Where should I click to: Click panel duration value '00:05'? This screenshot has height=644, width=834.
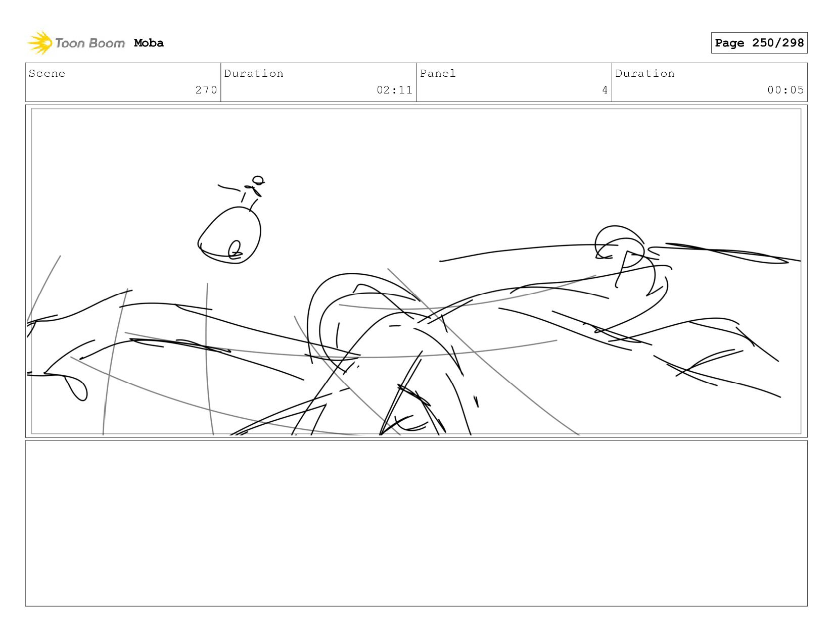785,90
